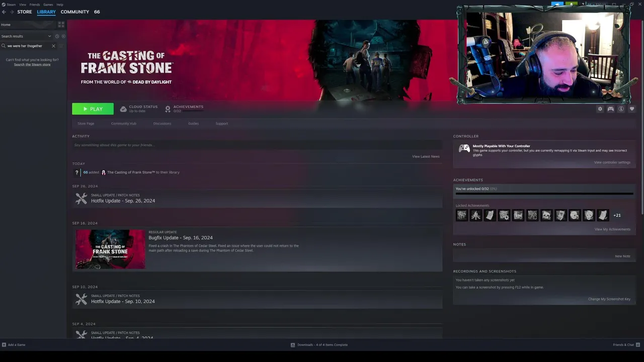Click the forward navigation arrow
This screenshot has height=362, width=644.
11,12
